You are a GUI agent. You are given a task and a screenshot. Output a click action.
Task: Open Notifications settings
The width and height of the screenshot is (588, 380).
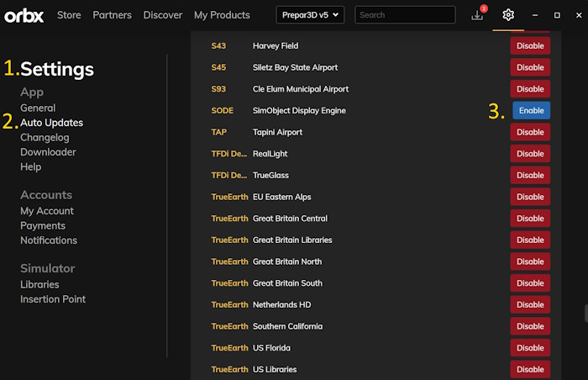(x=49, y=240)
